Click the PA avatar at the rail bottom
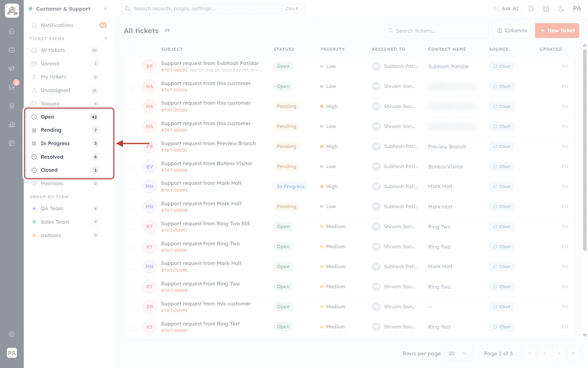This screenshot has width=588, height=368. coord(12,353)
